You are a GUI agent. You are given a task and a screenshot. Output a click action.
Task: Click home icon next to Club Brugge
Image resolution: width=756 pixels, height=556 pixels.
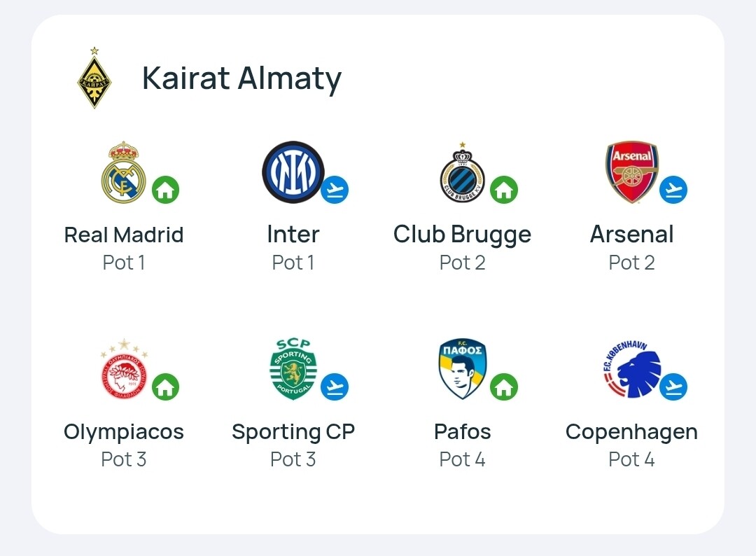[504, 190]
